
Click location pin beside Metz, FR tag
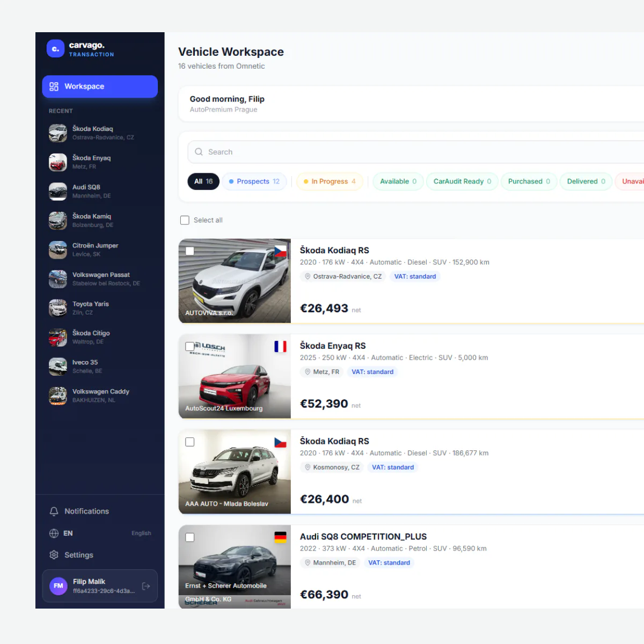click(x=308, y=372)
